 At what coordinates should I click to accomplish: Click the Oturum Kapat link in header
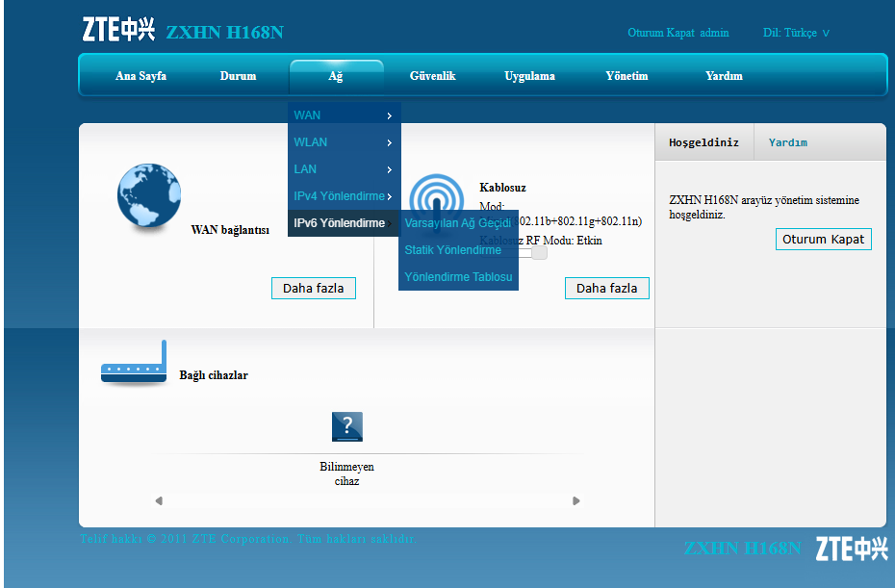pyautogui.click(x=661, y=33)
